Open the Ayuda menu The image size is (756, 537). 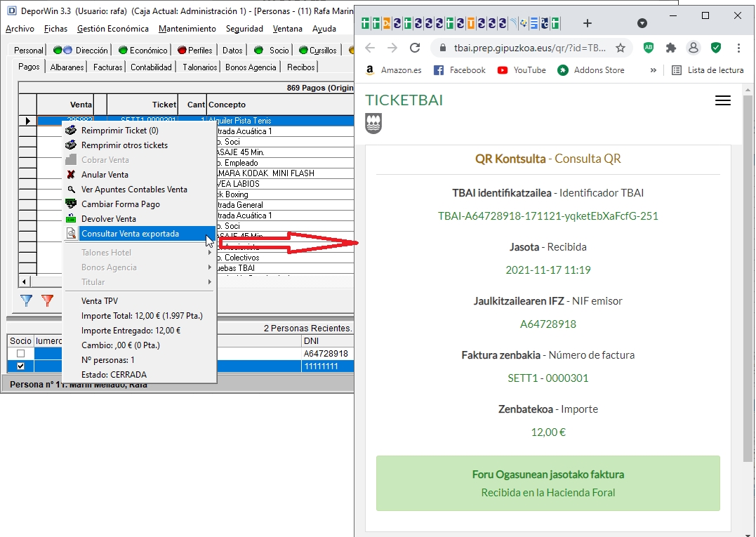click(324, 29)
